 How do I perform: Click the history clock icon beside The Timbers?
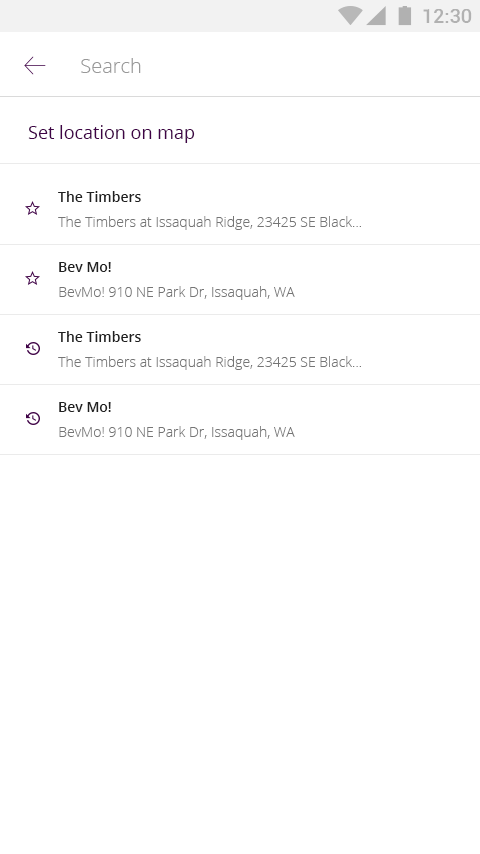[x=33, y=349]
